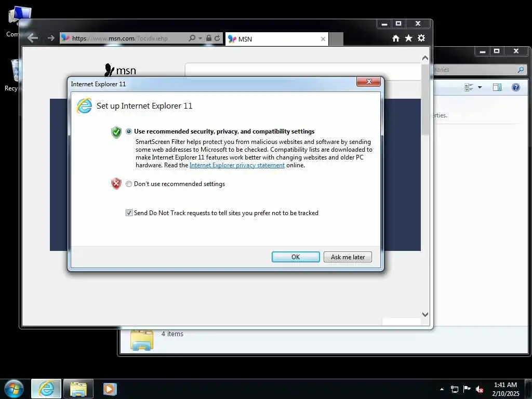Click the IE address bar URL
Viewport: 532px width, 399px height.
pyautogui.click(x=120, y=38)
